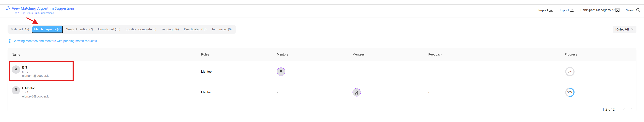Click the Participant Management person icon

(x=618, y=10)
